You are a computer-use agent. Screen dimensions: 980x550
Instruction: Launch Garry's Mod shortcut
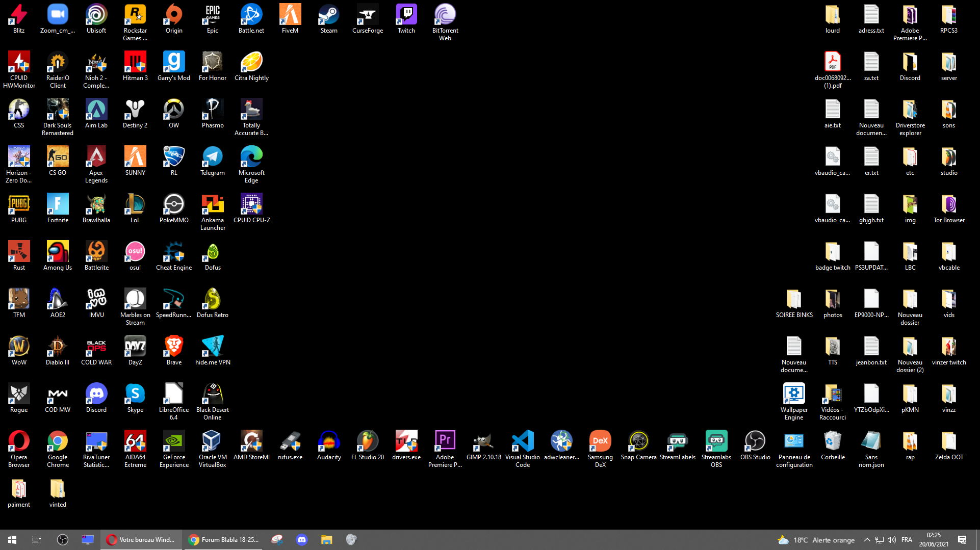[x=174, y=67]
